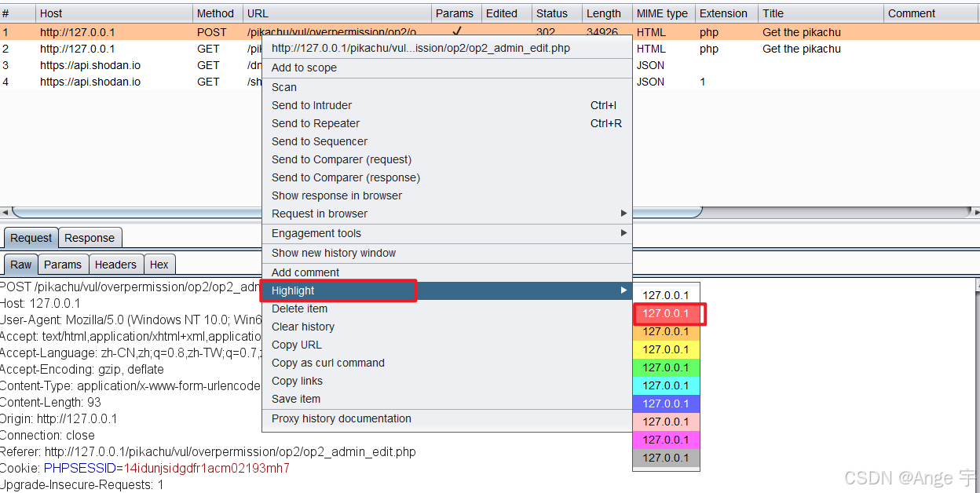The image size is (980, 493).
Task: Open the Hex view tab
Action: [159, 265]
